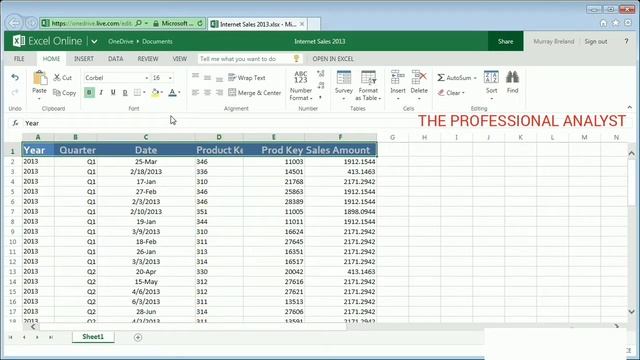The height and width of the screenshot is (360, 640).
Task: Click the Sign out link
Action: pos(596,41)
